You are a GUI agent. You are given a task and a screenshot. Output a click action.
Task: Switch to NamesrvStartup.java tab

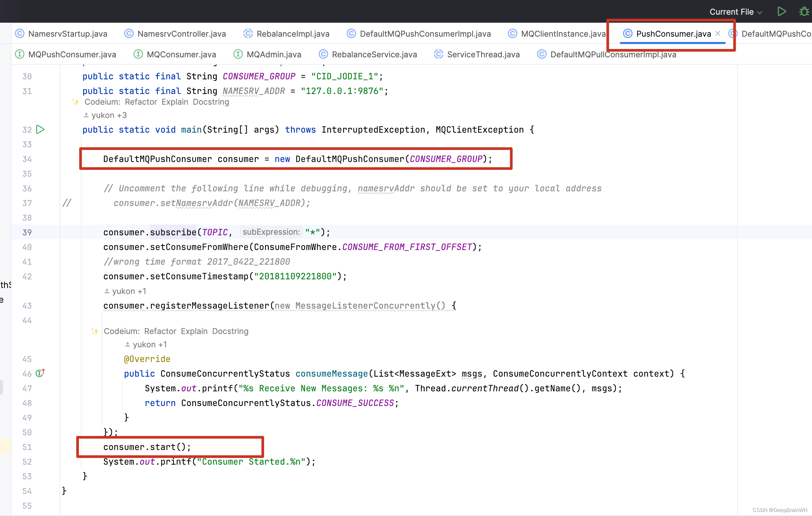pos(67,34)
